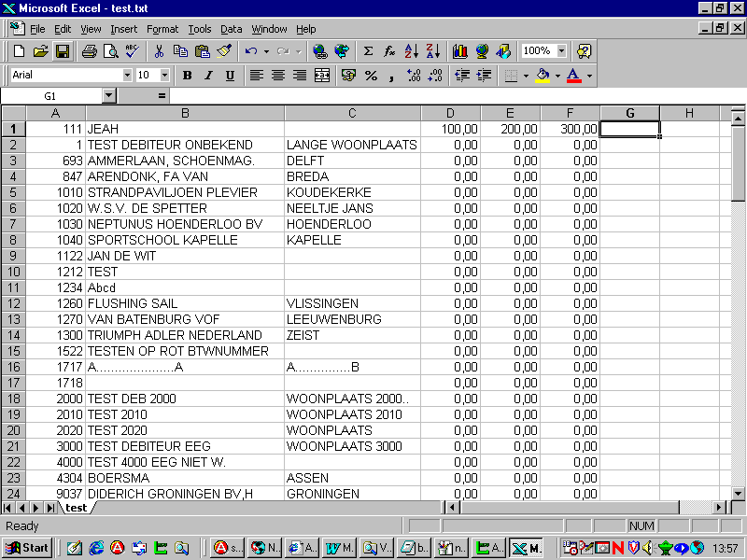Launch the Chart Wizard icon
The width and height of the screenshot is (747, 560).
459,51
